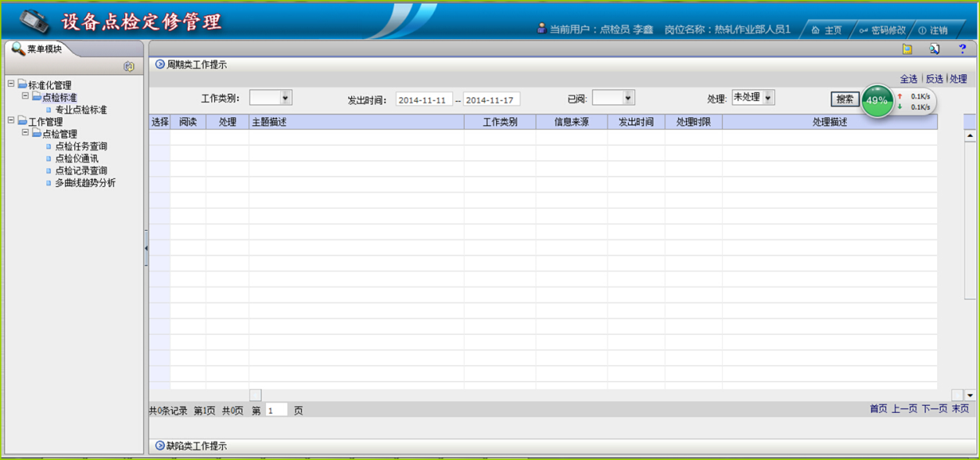Go to 主页 home tab

point(827,31)
